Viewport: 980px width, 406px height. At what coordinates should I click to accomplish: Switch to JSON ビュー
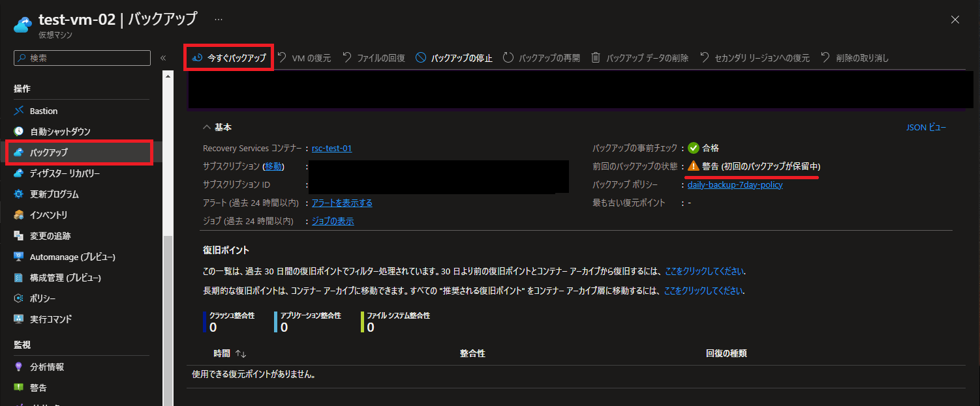pos(926,127)
